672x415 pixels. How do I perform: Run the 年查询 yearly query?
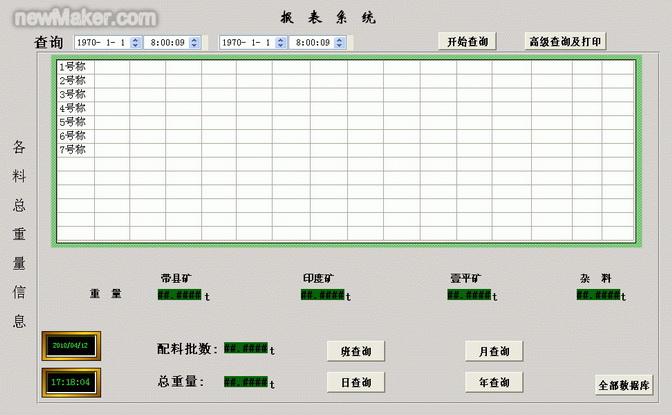pyautogui.click(x=494, y=382)
